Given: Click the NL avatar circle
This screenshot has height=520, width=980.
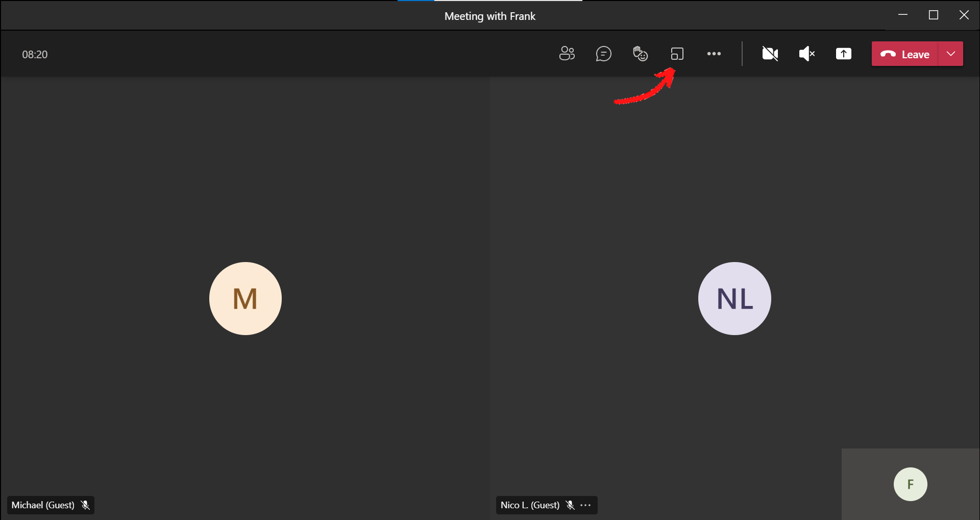Looking at the screenshot, I should coord(734,298).
